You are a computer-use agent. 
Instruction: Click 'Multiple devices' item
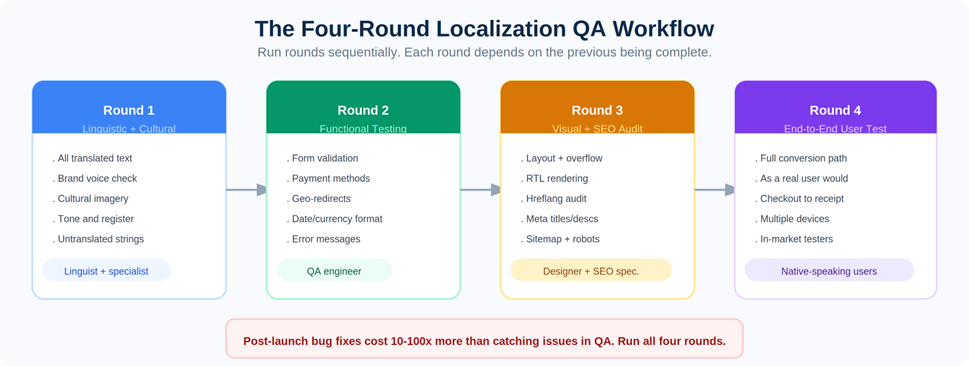[792, 219]
